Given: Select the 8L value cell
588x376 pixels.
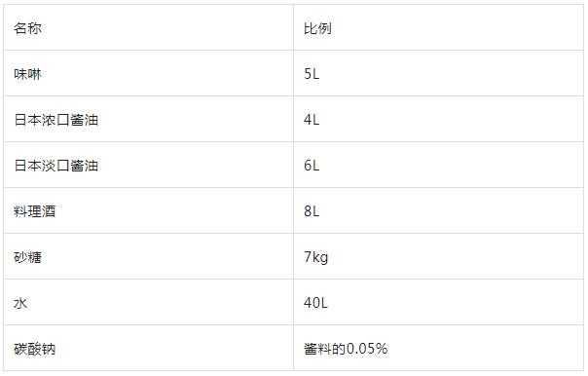Looking at the screenshot, I should click(438, 210).
